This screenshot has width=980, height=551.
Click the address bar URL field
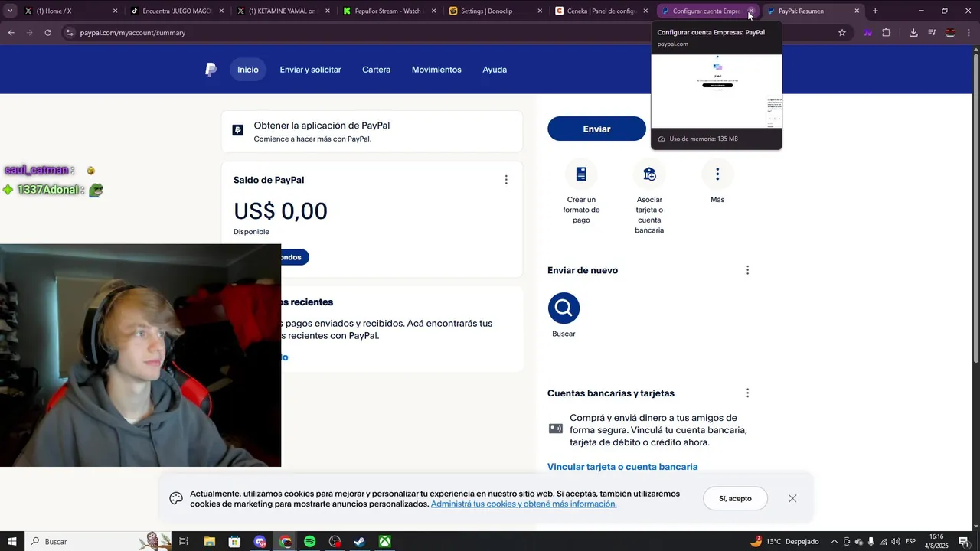point(456,33)
